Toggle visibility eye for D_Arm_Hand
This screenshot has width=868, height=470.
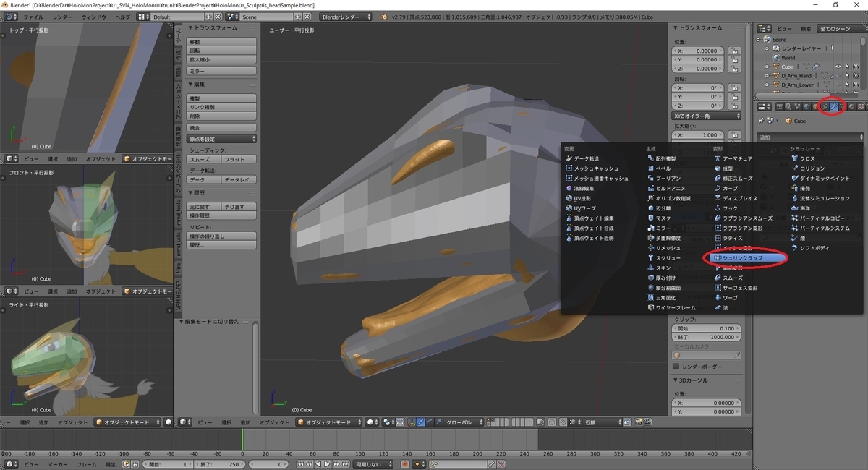[839, 75]
